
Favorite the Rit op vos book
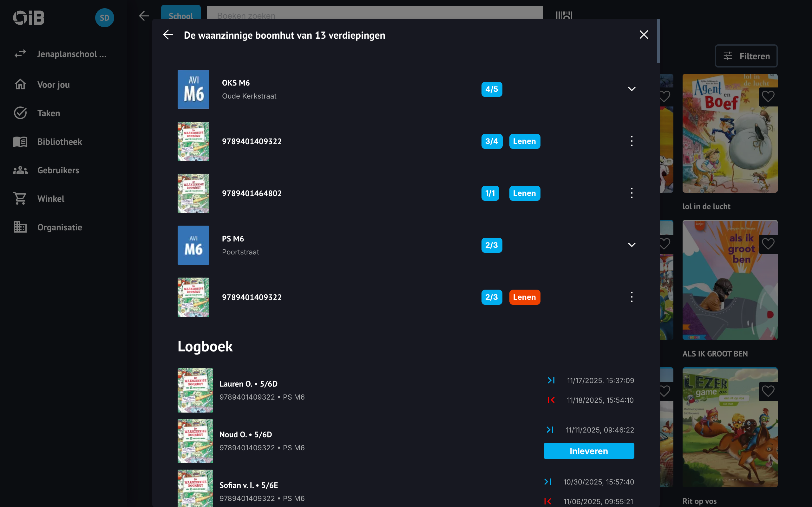[x=768, y=391]
